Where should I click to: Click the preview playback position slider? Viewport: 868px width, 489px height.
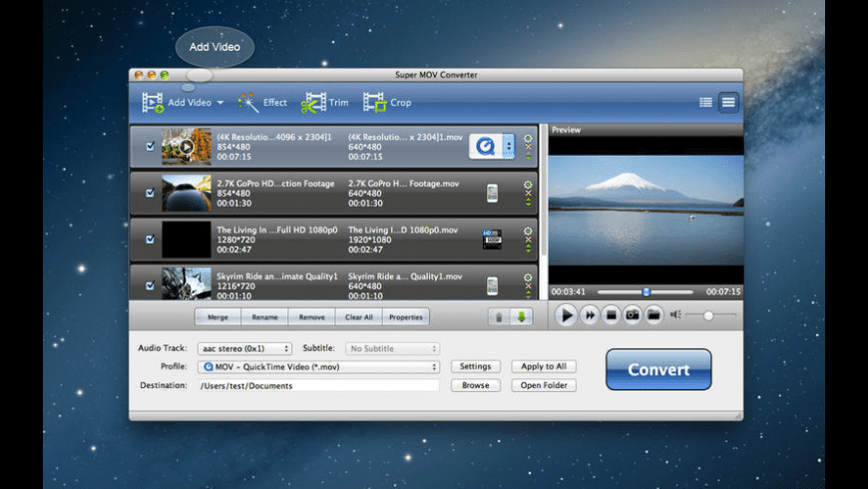(647, 291)
